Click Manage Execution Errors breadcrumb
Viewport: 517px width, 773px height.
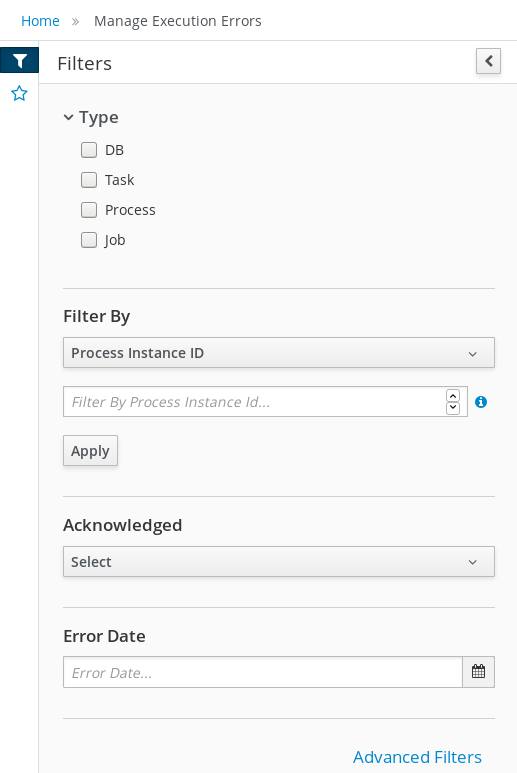(x=177, y=21)
